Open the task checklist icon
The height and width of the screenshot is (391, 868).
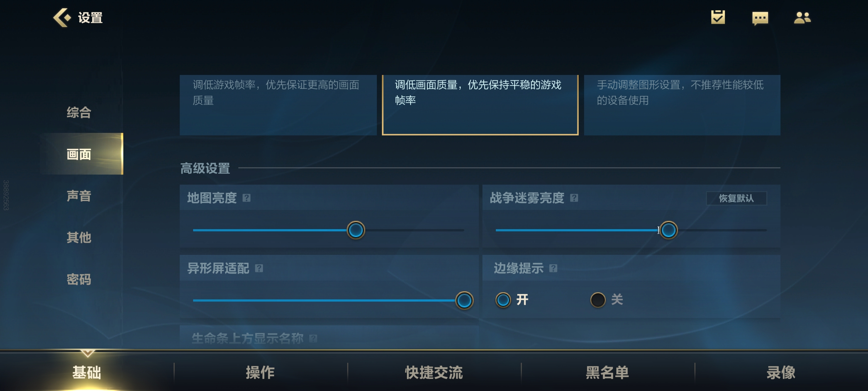click(718, 17)
